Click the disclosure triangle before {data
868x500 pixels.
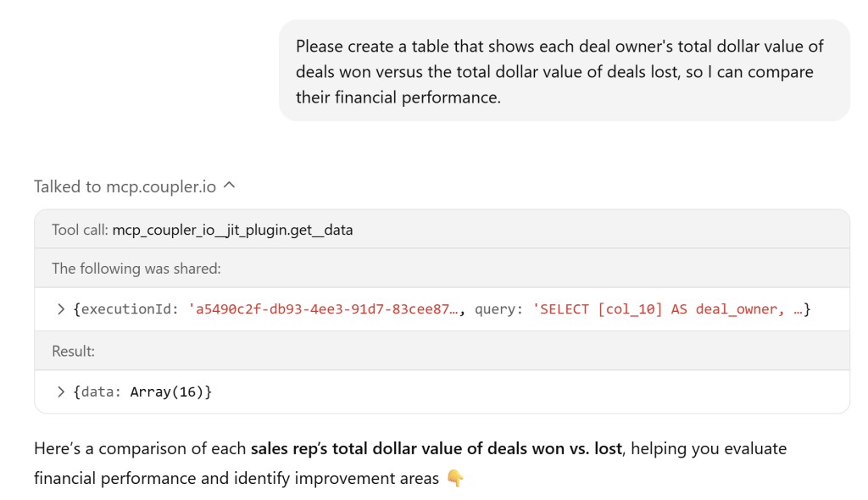tap(59, 391)
